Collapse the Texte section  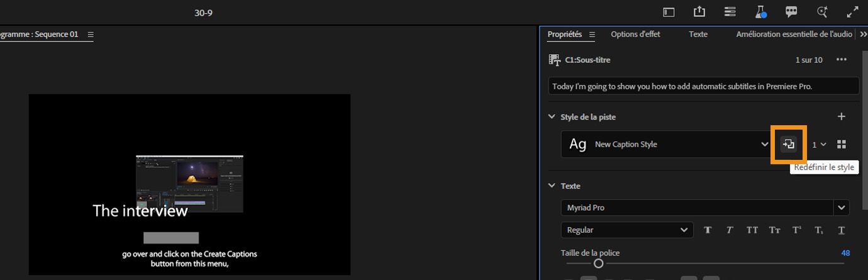(x=552, y=186)
